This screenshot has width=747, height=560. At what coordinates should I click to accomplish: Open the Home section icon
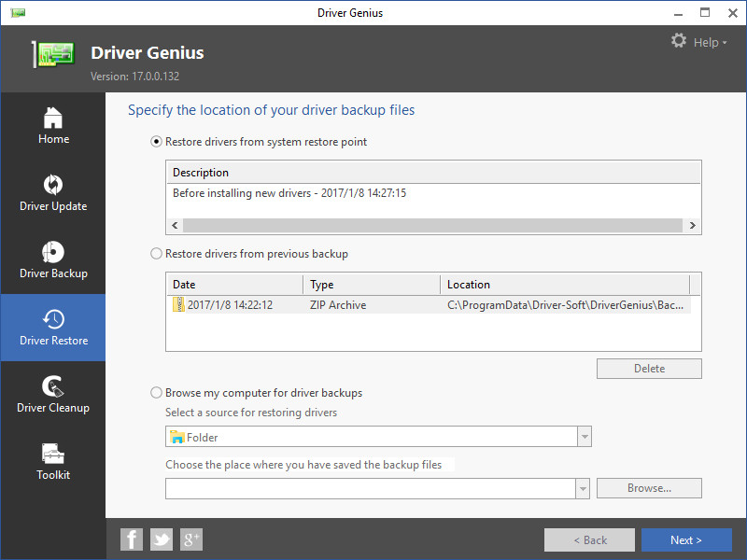point(53,118)
